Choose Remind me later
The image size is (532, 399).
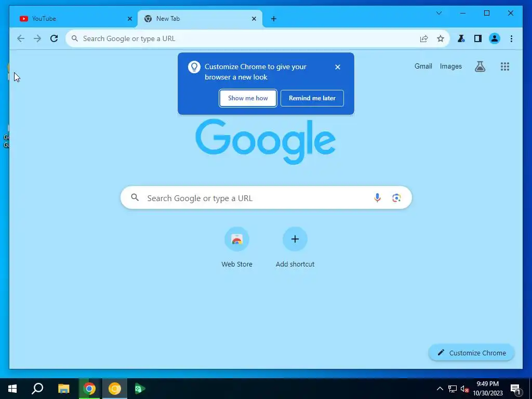click(x=312, y=98)
